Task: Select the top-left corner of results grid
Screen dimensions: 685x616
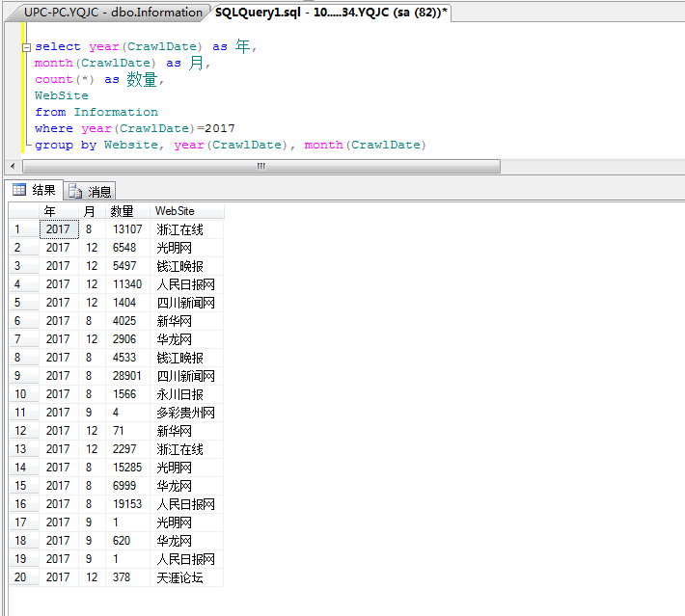Action: [24, 211]
